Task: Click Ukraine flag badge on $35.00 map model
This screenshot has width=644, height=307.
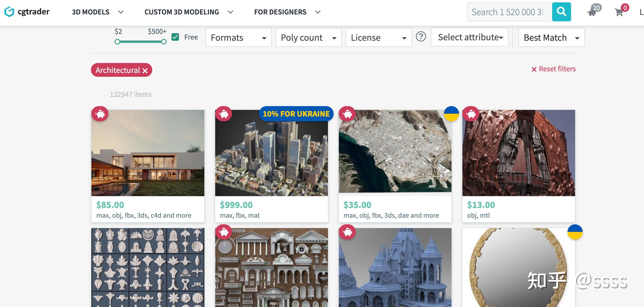Action: tap(451, 114)
